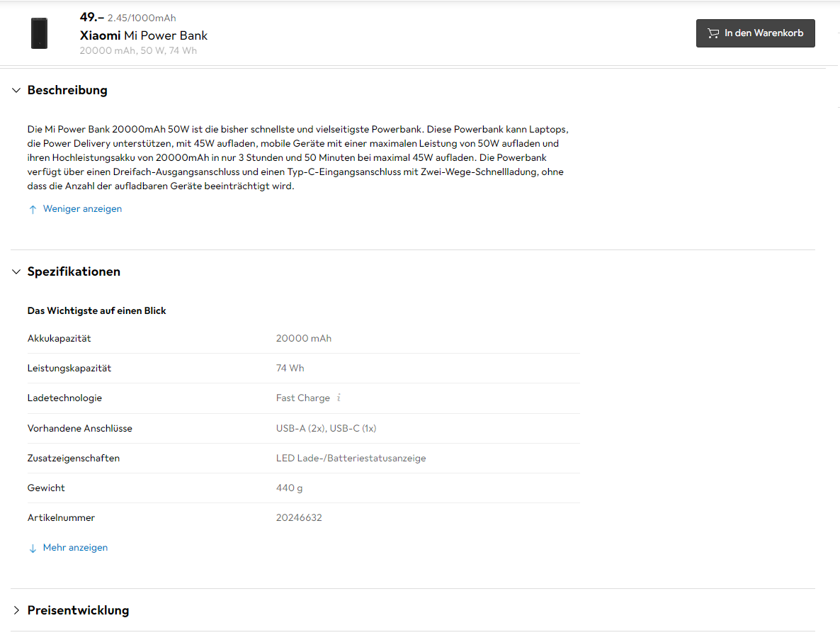Viewport: 840px width, 640px height.
Task: Click the Xiaomi power bank product thumbnail
Action: click(x=39, y=33)
